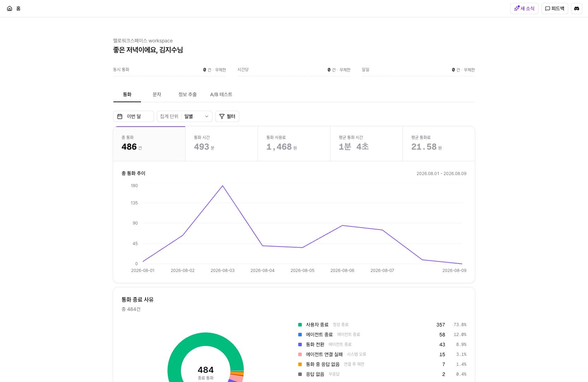Click the 통화 전환 legend label
Screen dimensions: 588x382
315,345
